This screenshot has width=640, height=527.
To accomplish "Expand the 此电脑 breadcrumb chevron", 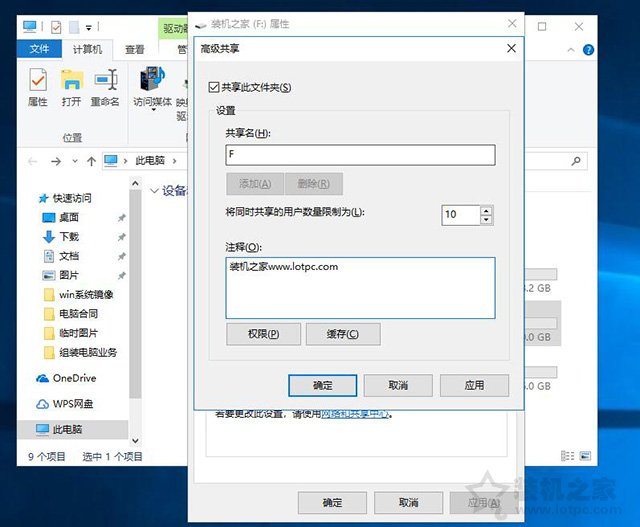I will point(174,161).
